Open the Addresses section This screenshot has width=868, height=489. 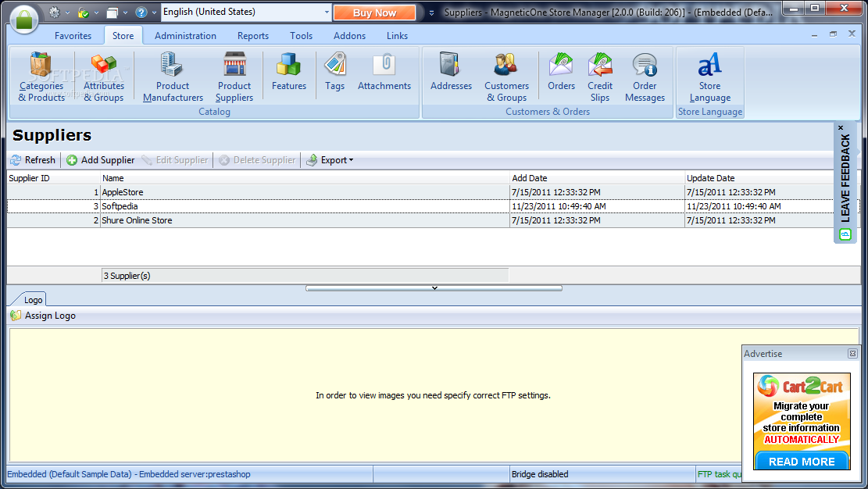(451, 72)
